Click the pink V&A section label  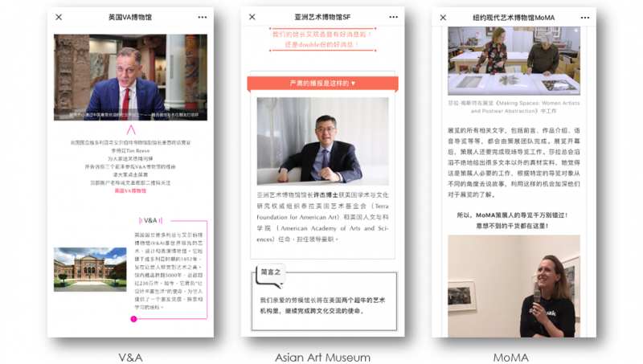150,219
